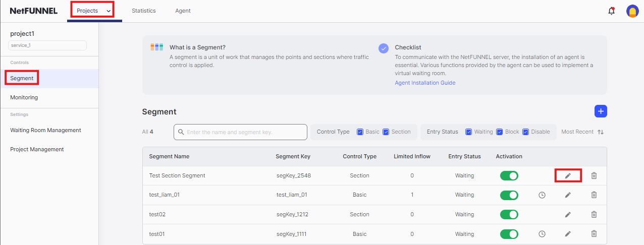The image size is (644, 245).
Task: Click the trash icon for test01
Action: [594, 234]
